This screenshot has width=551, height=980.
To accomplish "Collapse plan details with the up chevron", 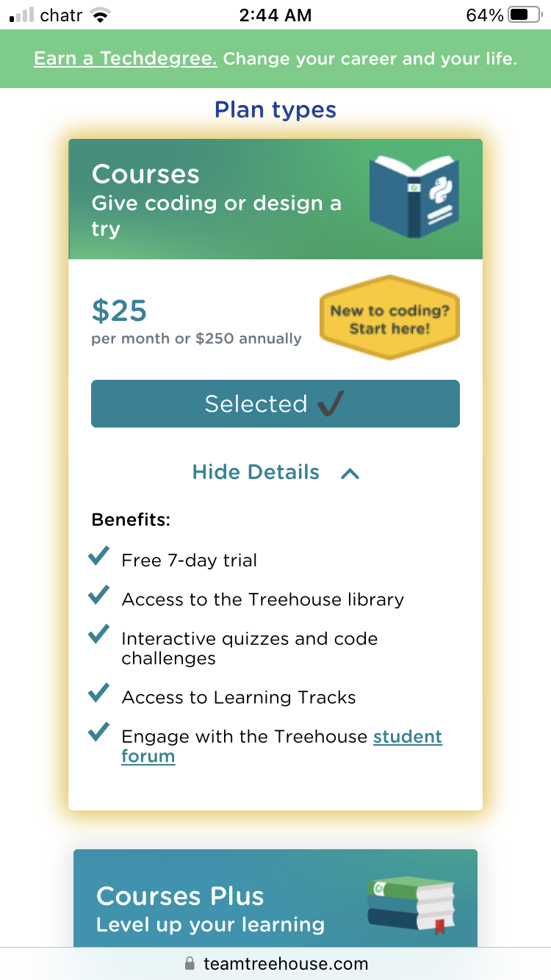I will tap(350, 473).
